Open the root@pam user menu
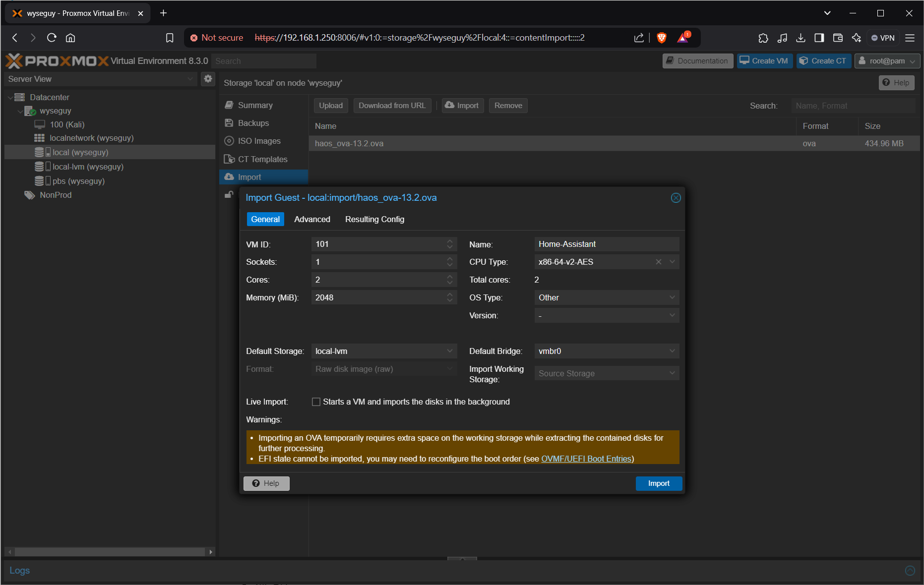 pos(887,61)
